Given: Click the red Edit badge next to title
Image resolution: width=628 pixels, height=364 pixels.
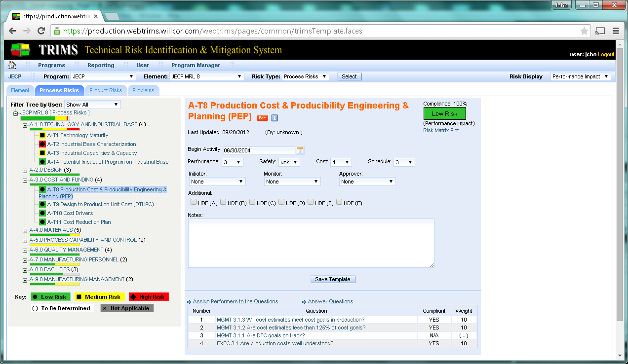Looking at the screenshot, I should coord(262,118).
